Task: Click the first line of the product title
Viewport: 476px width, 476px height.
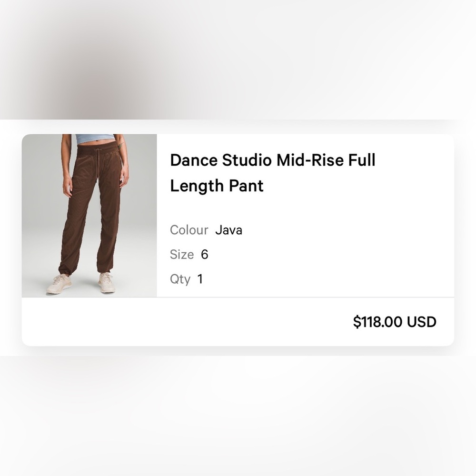Action: pyautogui.click(x=273, y=160)
